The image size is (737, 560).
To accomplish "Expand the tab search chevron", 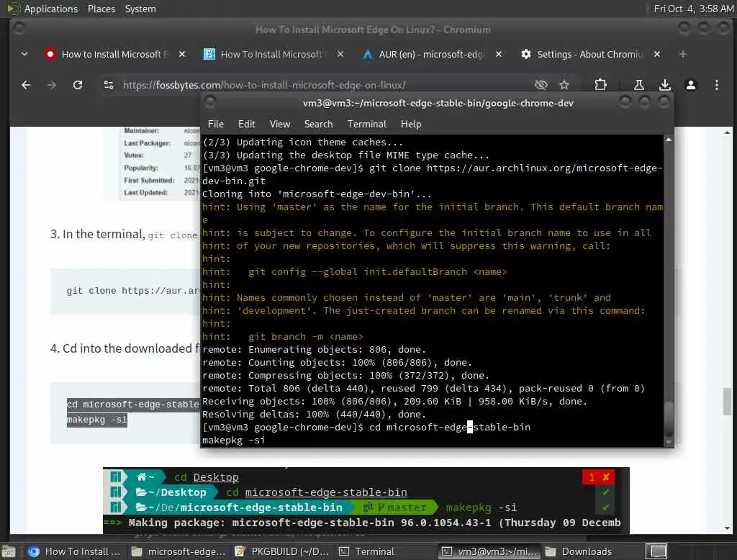I will [24, 55].
